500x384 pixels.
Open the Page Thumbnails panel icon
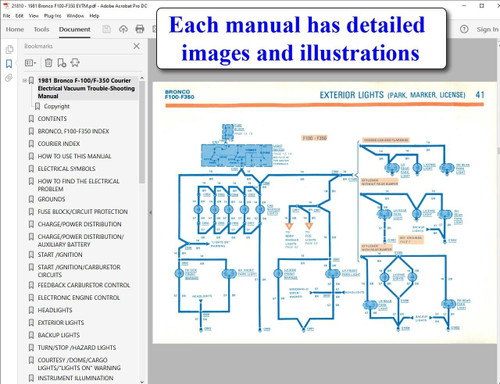[x=9, y=49]
